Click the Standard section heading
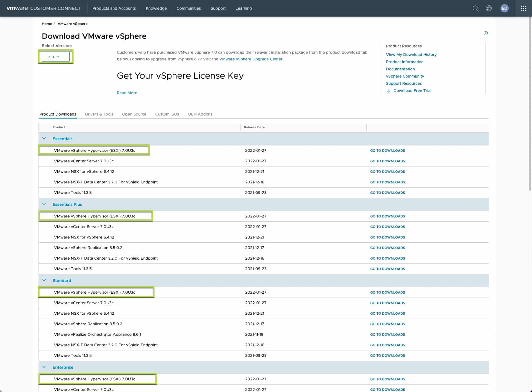The height and width of the screenshot is (392, 532). click(62, 281)
